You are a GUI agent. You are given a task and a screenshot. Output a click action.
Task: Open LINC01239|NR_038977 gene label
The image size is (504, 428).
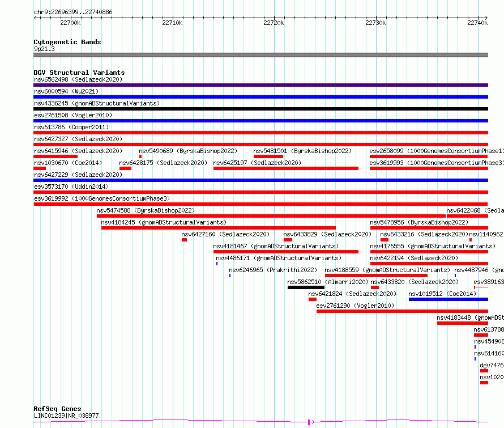(x=66, y=416)
